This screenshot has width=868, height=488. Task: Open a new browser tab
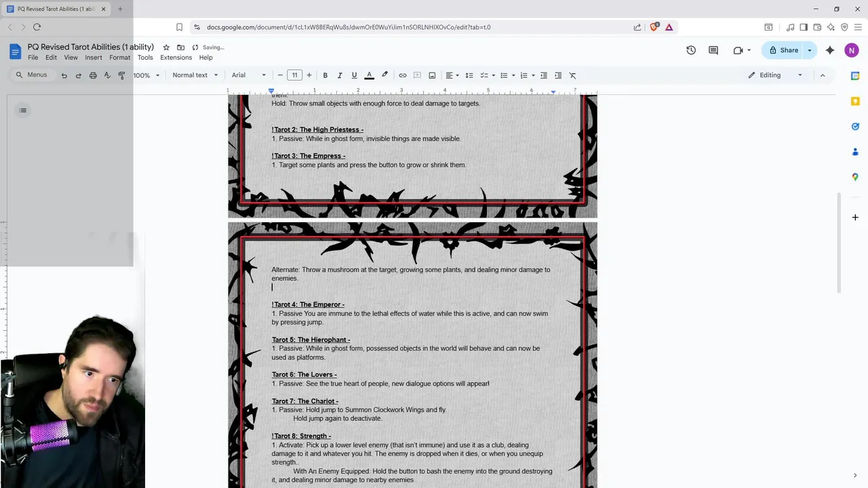click(120, 9)
